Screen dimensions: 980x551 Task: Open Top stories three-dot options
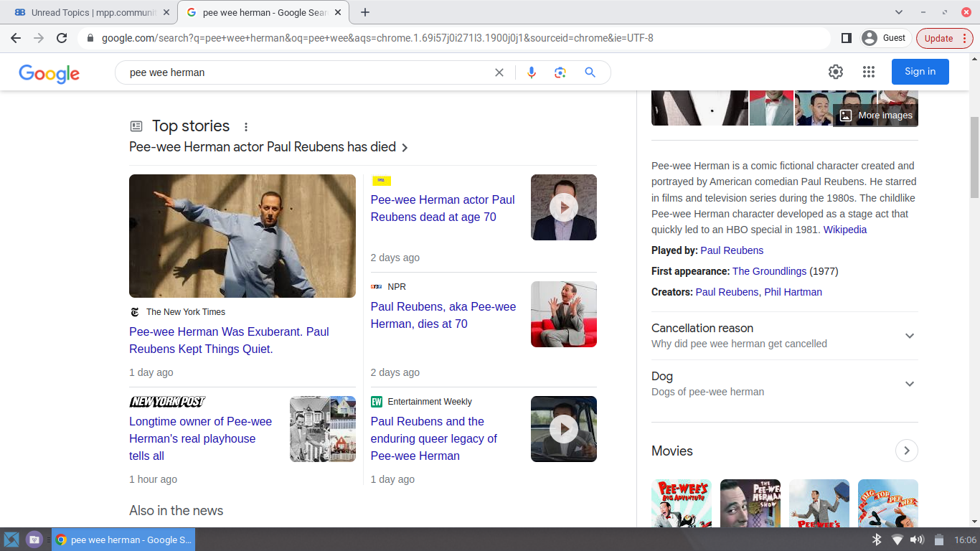(246, 127)
